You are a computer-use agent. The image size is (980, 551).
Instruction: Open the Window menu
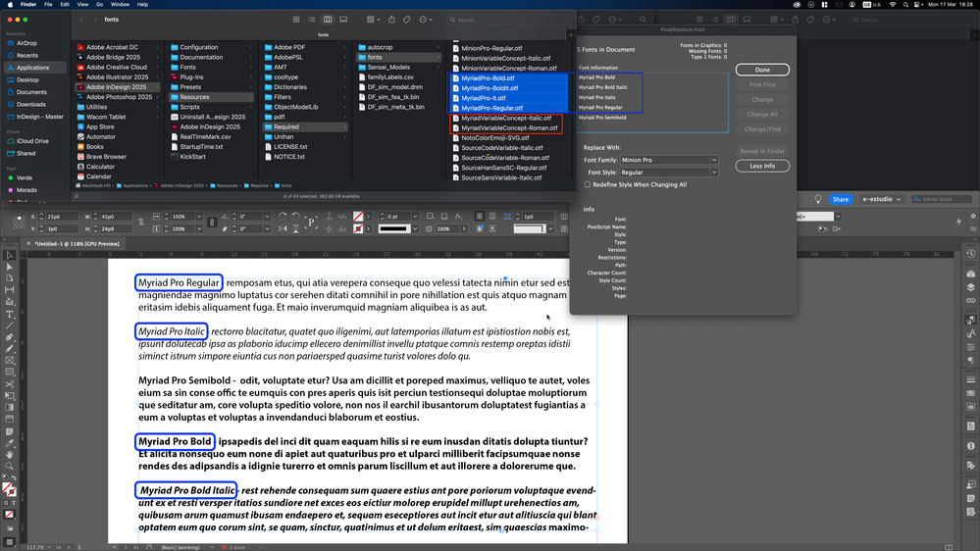click(120, 4)
